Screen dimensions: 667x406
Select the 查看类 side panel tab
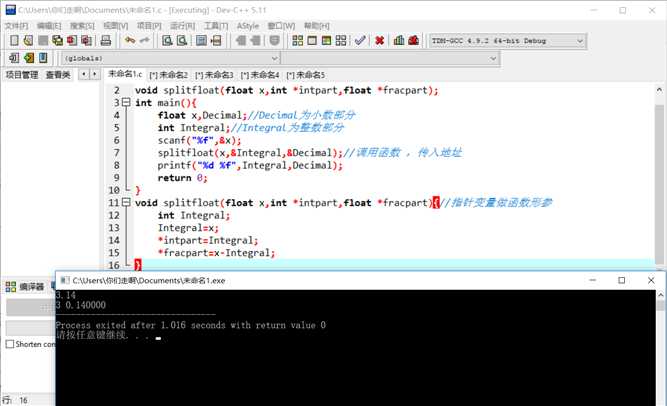coord(58,75)
